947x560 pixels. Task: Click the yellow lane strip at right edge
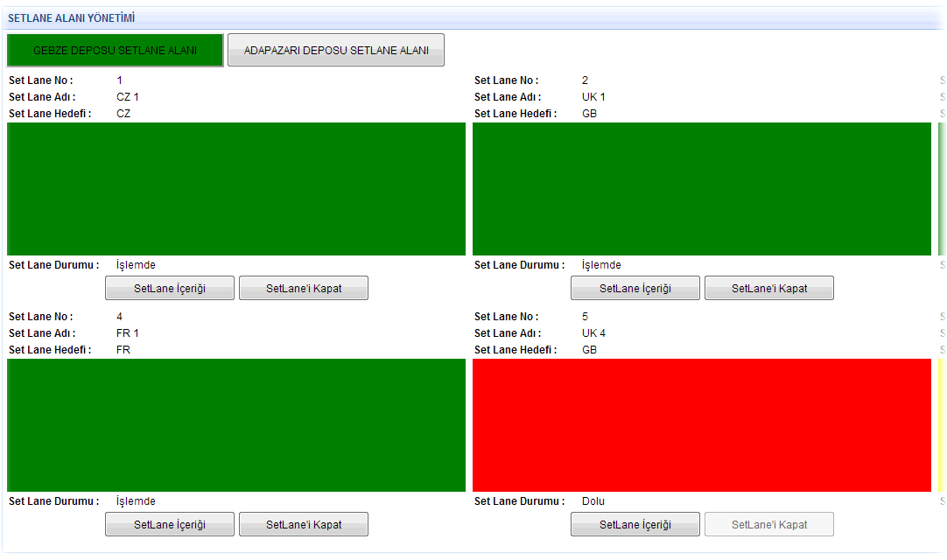[x=942, y=425]
